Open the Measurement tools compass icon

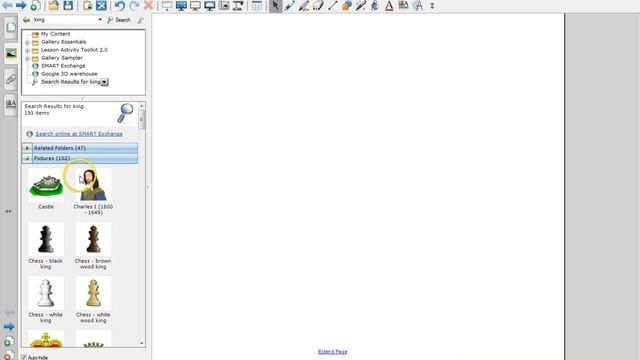tap(418, 6)
